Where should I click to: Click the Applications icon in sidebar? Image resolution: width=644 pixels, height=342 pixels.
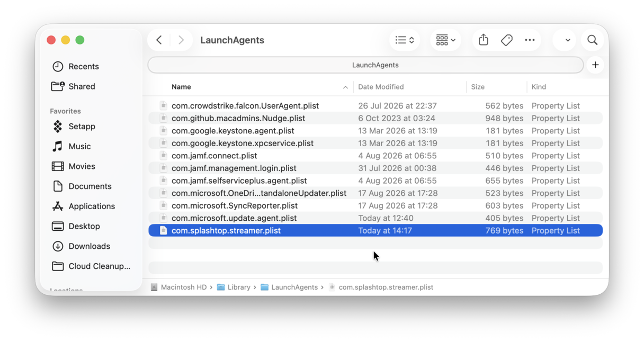(58, 206)
